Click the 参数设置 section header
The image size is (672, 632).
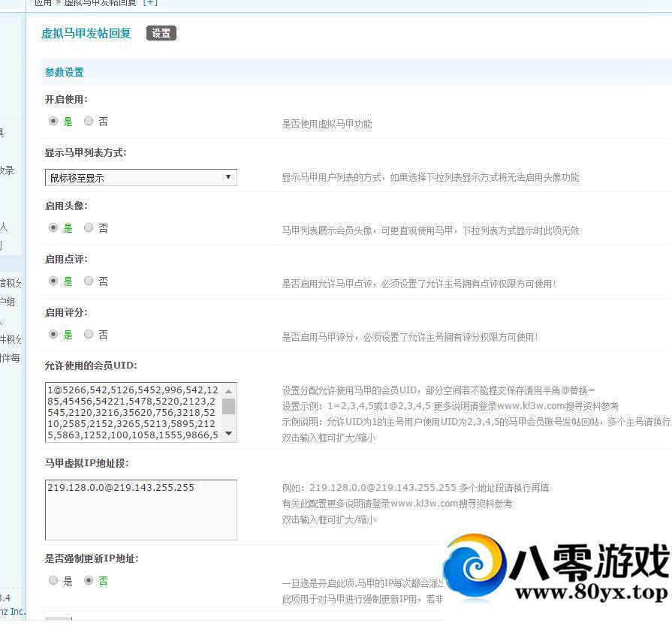tap(65, 72)
